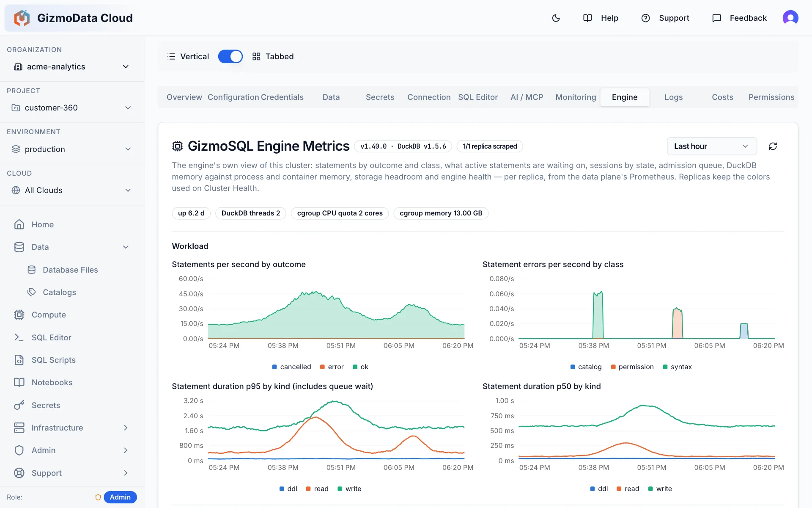Click the Tabbed layout grid icon
The image size is (812, 508).
(256, 56)
